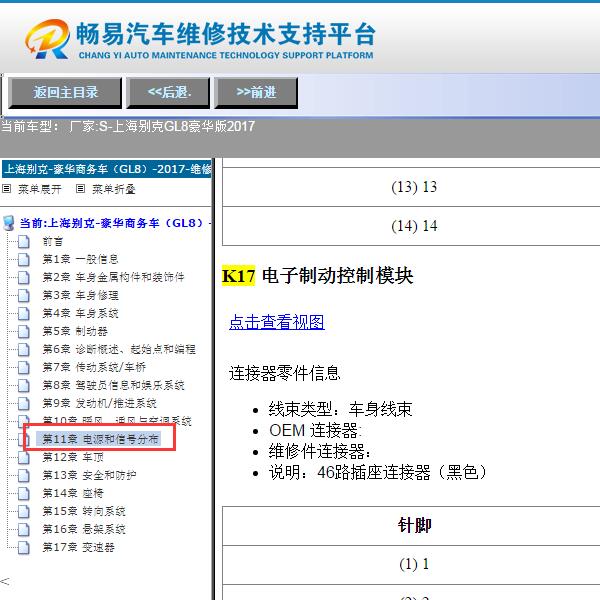Open 第8章 驾驶员信息和娱乐系统

(113, 385)
